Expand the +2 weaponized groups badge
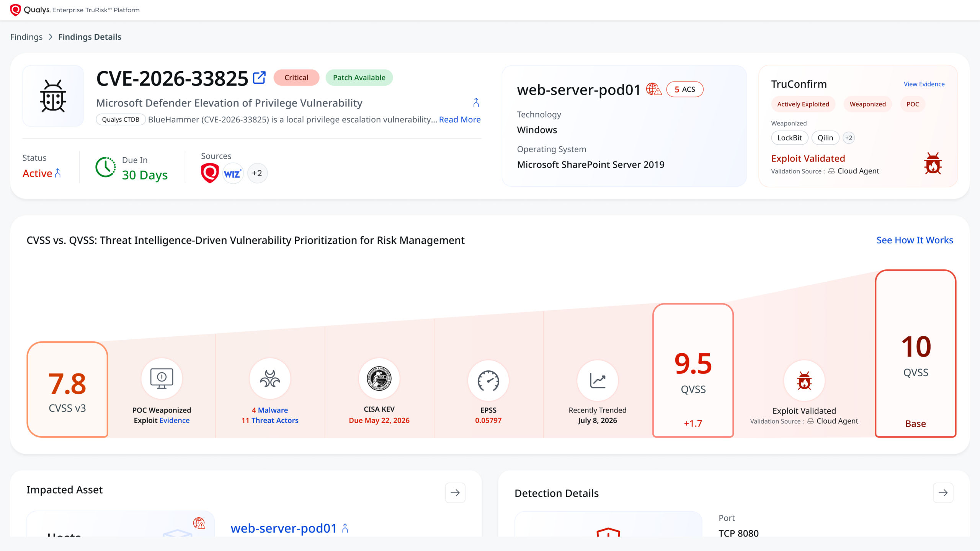Viewport: 980px width, 551px height. coord(849,138)
